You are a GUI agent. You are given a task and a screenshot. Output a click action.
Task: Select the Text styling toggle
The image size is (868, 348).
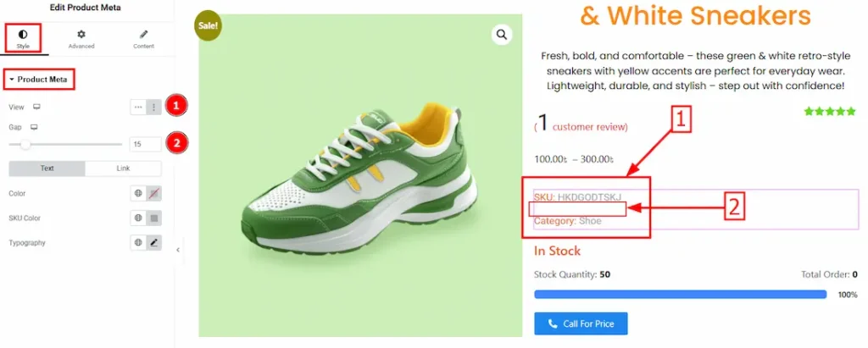pos(47,168)
